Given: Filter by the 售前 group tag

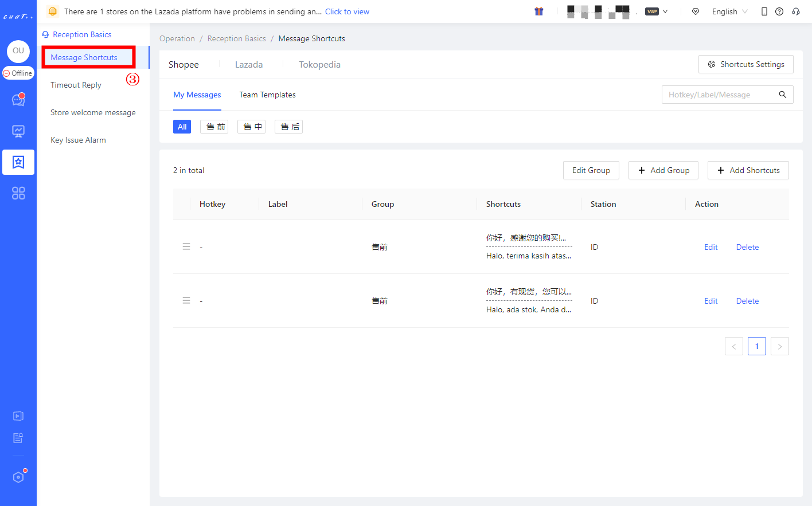Looking at the screenshot, I should 214,127.
